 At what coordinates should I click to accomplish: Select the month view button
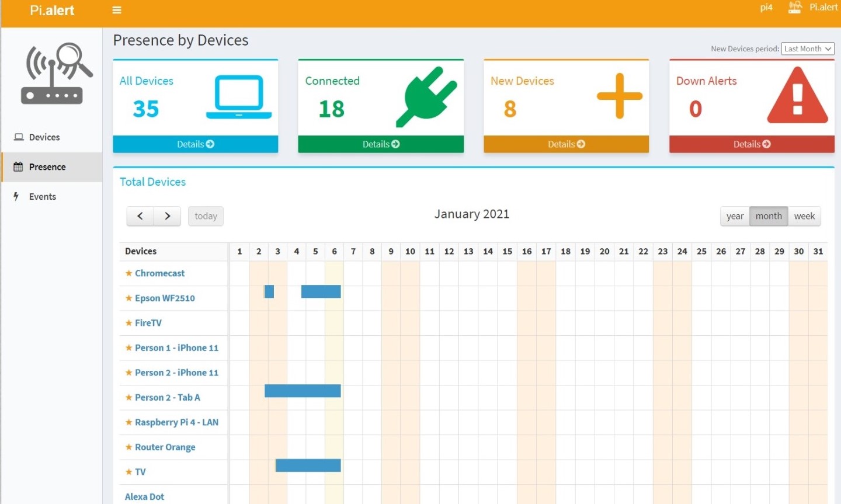click(769, 216)
